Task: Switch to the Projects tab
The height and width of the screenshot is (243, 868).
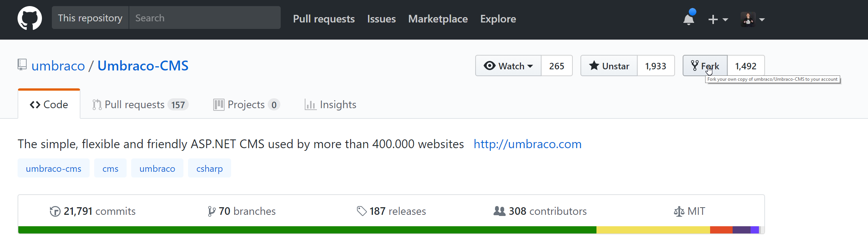Action: [247, 104]
